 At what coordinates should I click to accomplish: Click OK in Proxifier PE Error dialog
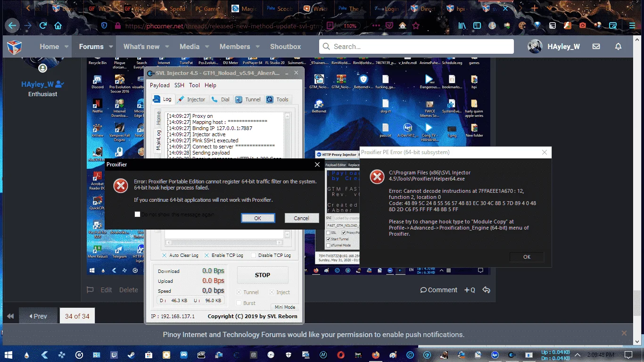click(x=527, y=257)
